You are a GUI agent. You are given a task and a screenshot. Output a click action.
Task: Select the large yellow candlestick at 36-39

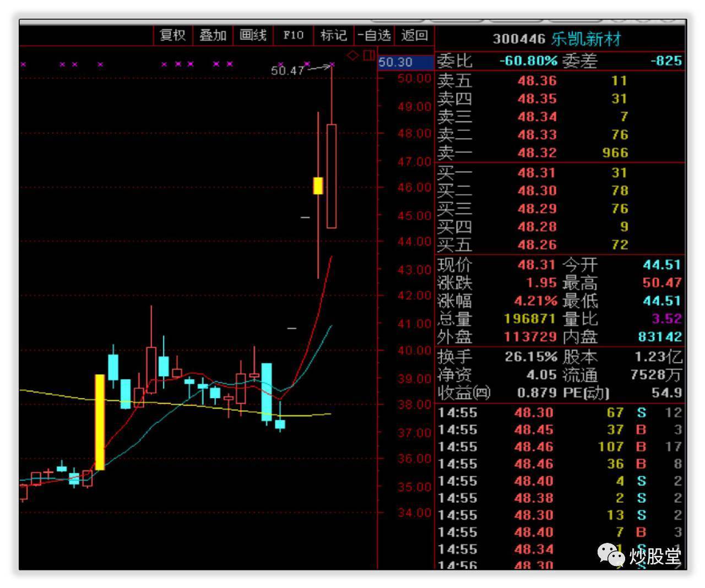100,422
